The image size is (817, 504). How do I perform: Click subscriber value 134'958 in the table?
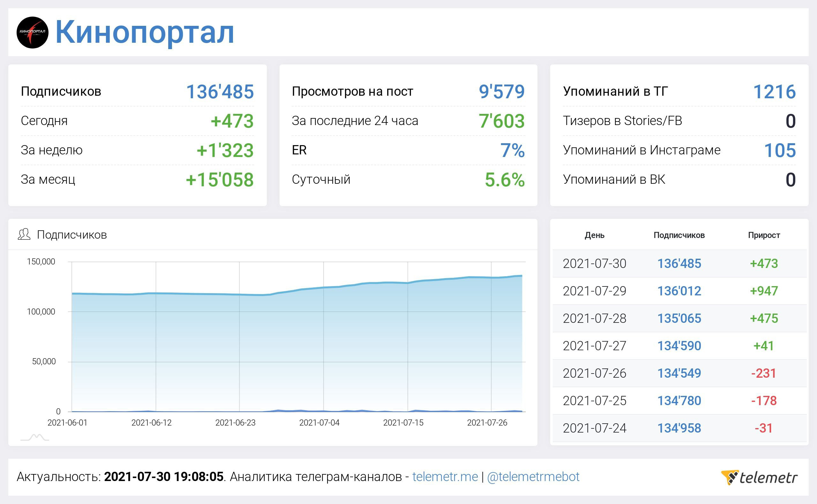(x=679, y=428)
